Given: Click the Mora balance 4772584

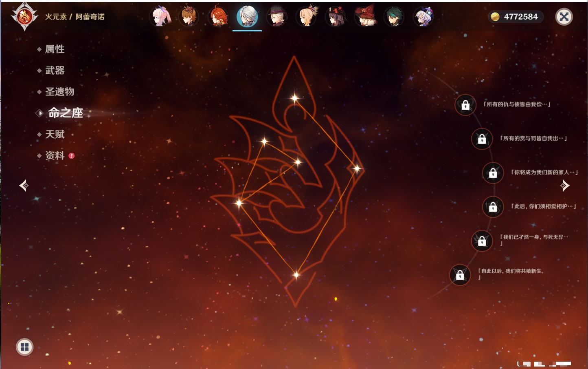Looking at the screenshot, I should click(x=521, y=17).
